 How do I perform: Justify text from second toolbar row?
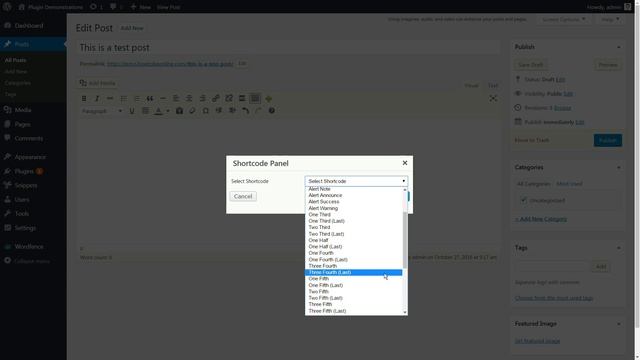coord(145,111)
